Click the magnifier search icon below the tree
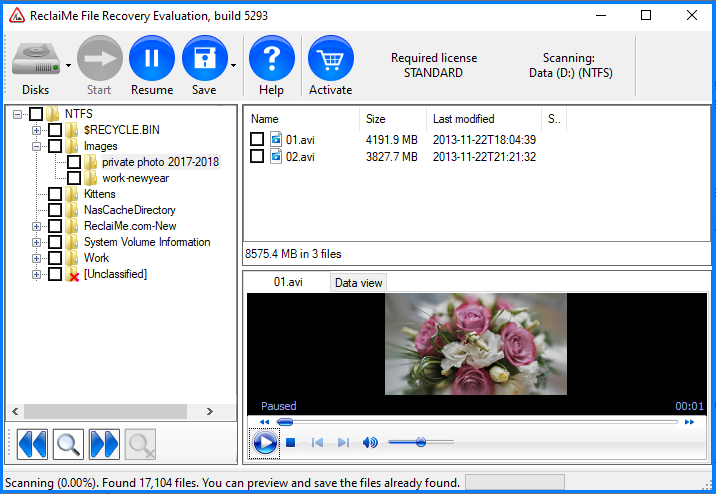 pyautogui.click(x=68, y=443)
